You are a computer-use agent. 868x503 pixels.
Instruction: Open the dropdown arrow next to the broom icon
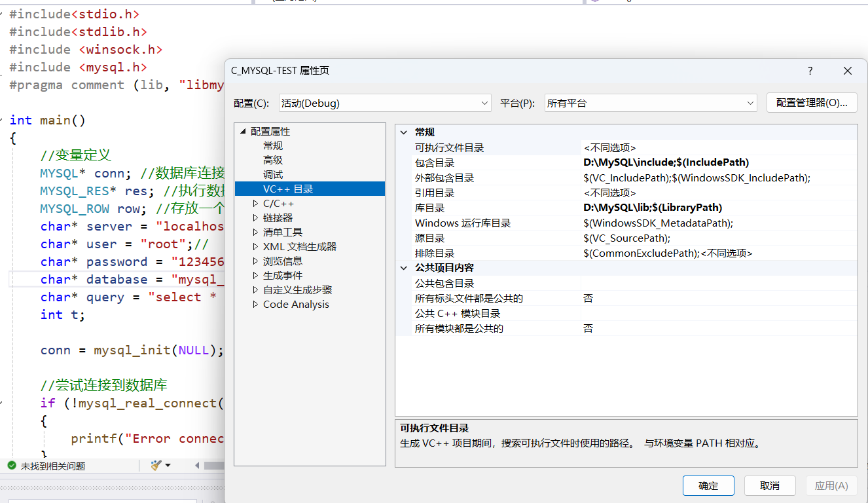168,466
